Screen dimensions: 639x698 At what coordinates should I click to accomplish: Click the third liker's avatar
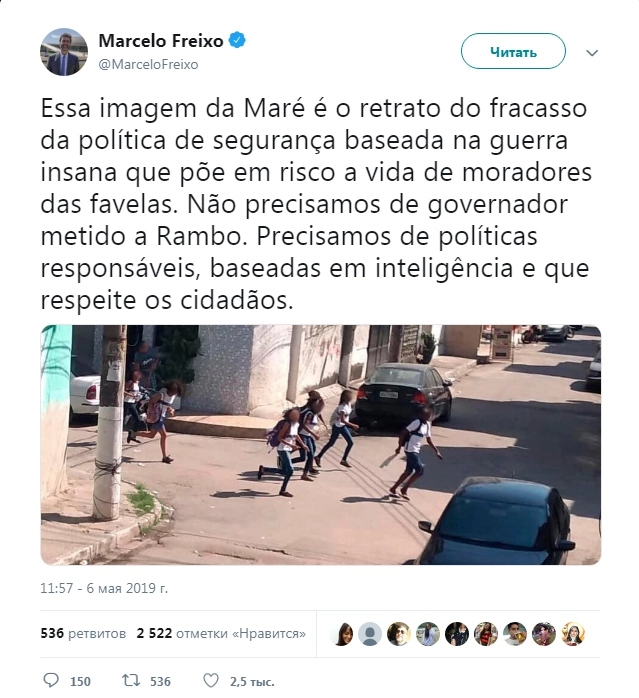pyautogui.click(x=399, y=633)
